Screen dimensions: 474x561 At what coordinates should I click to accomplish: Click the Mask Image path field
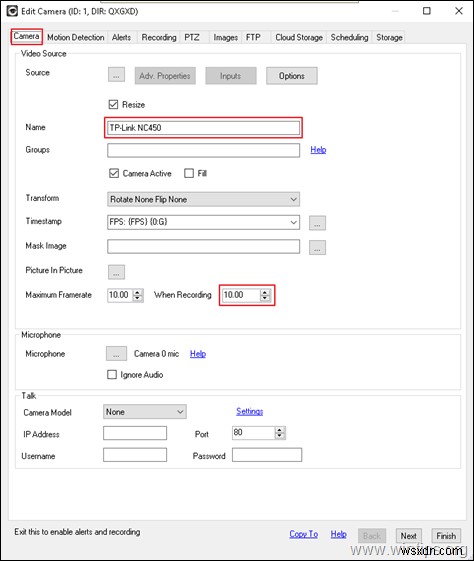pos(203,247)
